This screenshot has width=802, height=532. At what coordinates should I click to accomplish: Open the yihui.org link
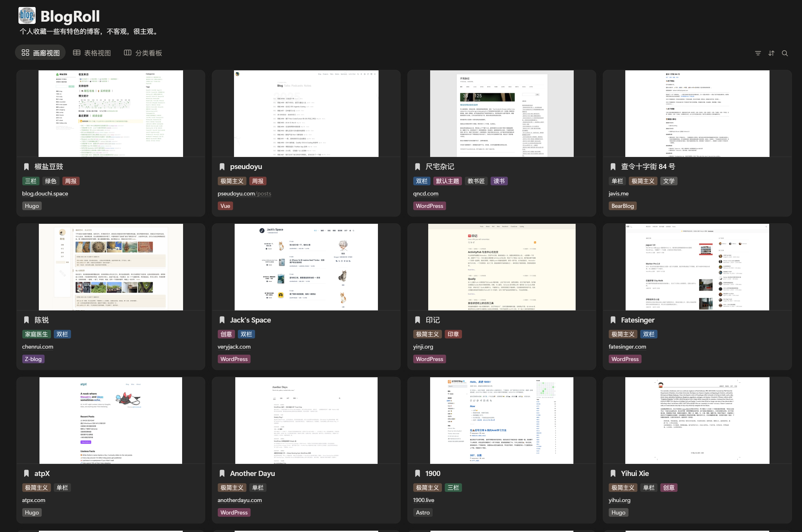click(619, 500)
